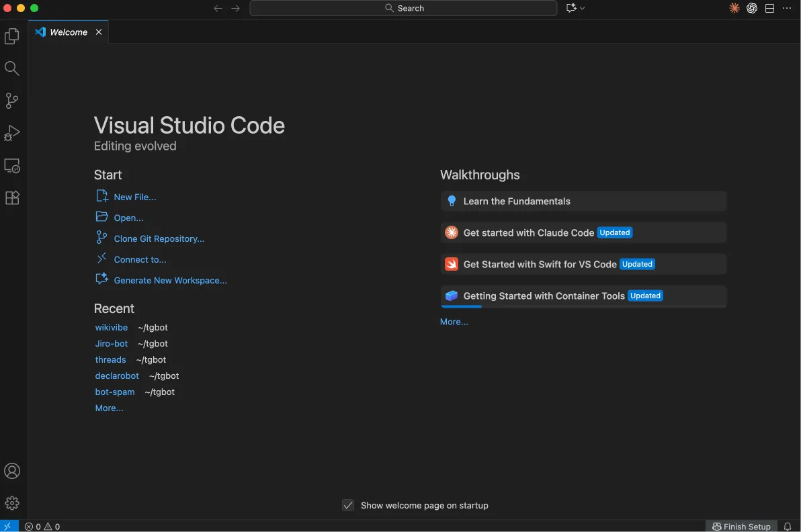The image size is (801, 532).
Task: Toggle the panel layout icon in title bar
Action: (769, 8)
